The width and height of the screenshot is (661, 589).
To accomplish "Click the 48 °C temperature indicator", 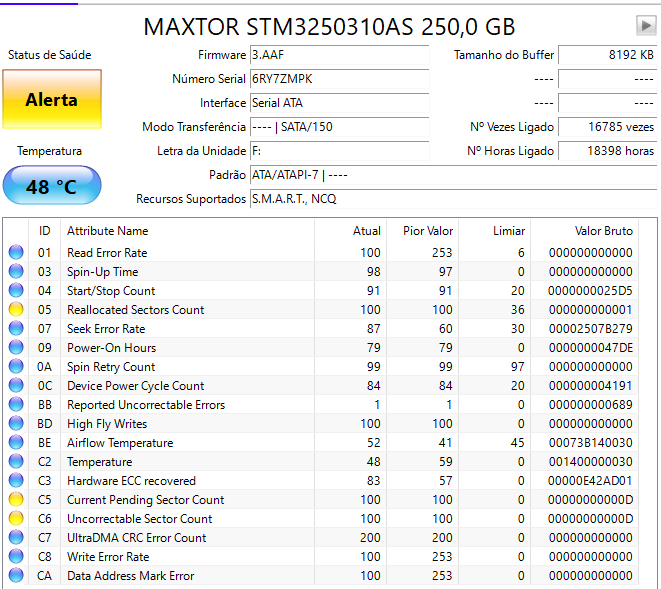I will (52, 186).
